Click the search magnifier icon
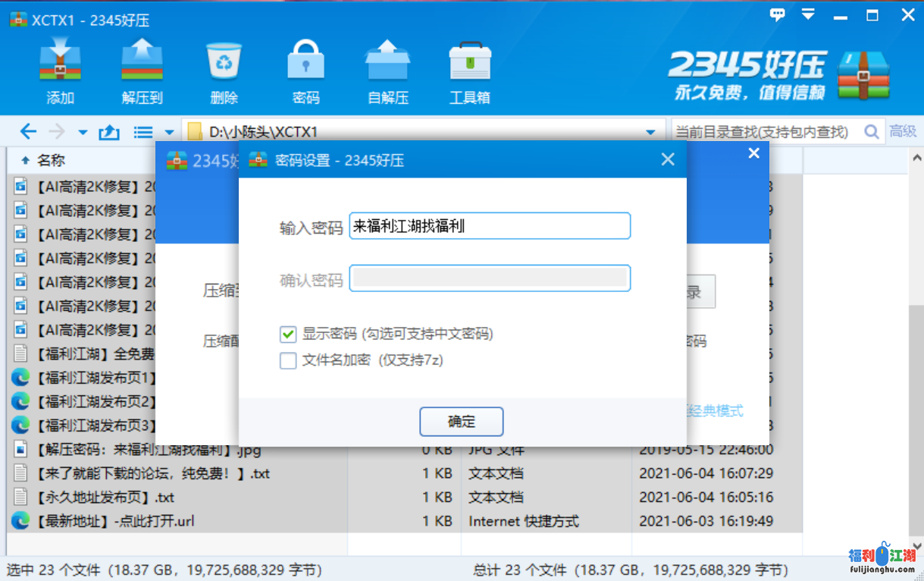Image resolution: width=924 pixels, height=581 pixels. pyautogui.click(x=872, y=132)
